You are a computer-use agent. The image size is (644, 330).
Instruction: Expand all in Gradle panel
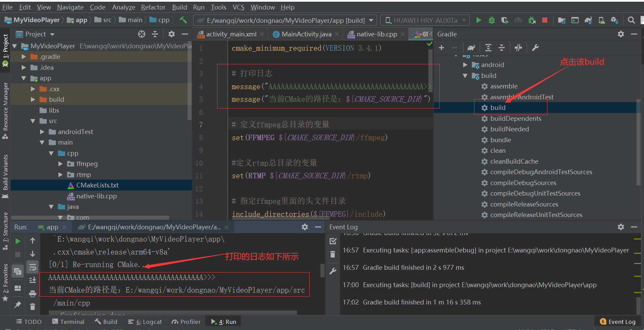pos(488,48)
